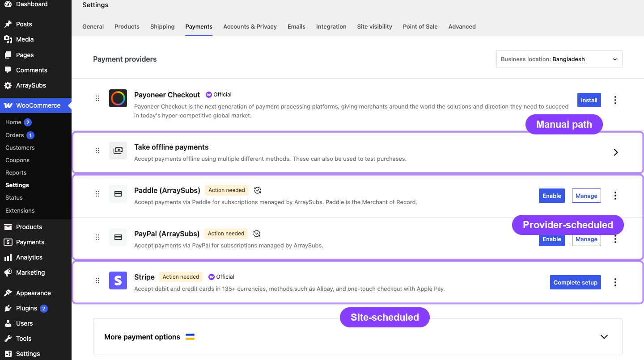Select the Payments tab

coord(199,26)
